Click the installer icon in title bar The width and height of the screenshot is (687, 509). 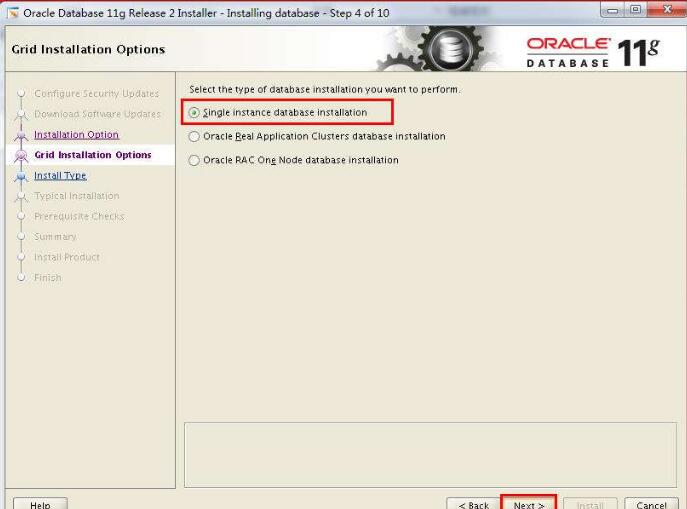pos(13,13)
